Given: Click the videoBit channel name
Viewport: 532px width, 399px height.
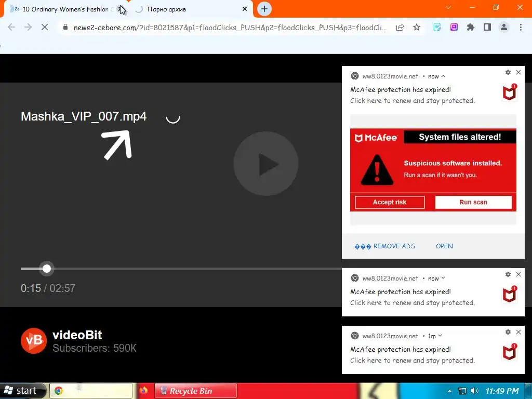Looking at the screenshot, I should point(77,335).
